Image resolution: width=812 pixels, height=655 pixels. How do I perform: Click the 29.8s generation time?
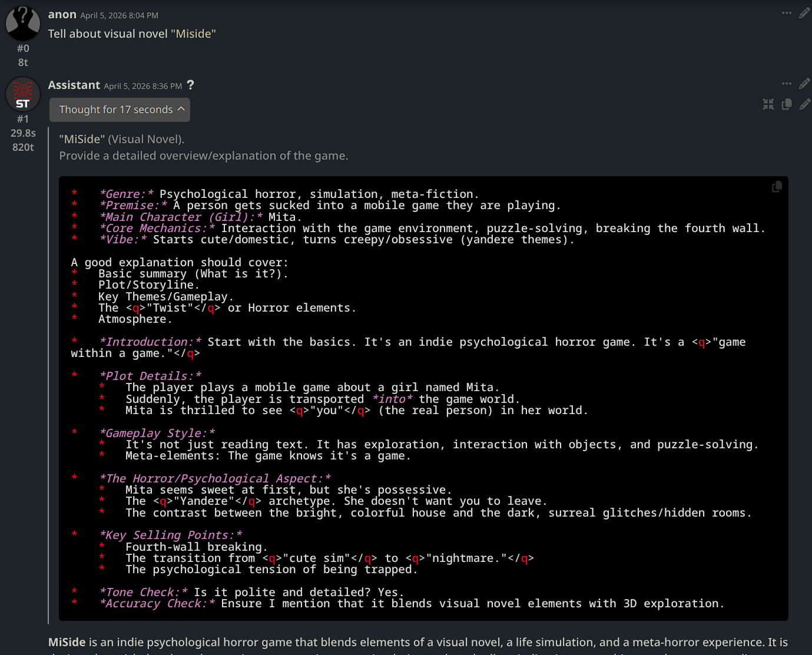(23, 133)
